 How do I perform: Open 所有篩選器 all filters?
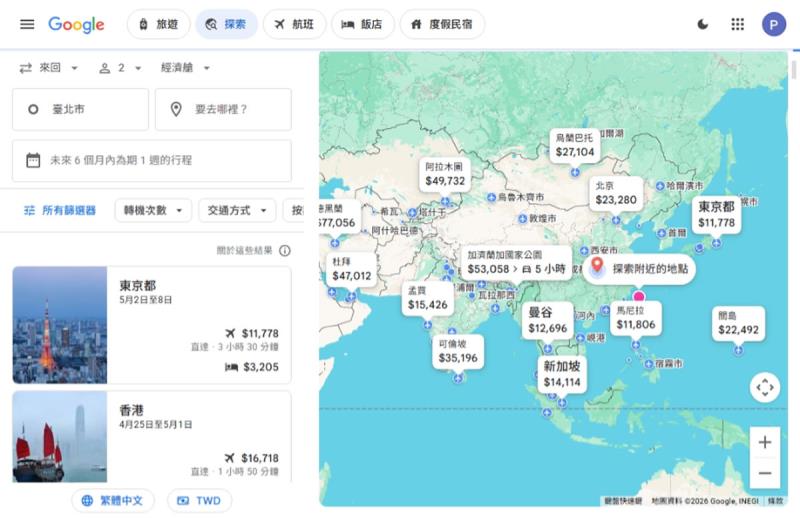coord(60,210)
